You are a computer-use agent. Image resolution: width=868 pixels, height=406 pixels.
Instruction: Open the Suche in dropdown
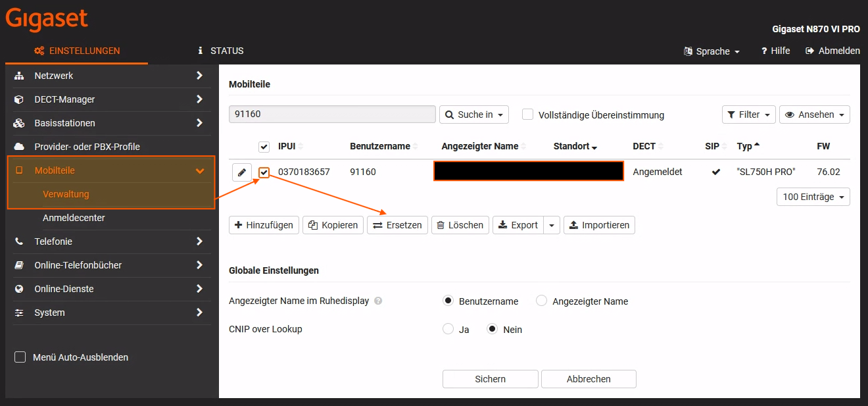tap(473, 114)
